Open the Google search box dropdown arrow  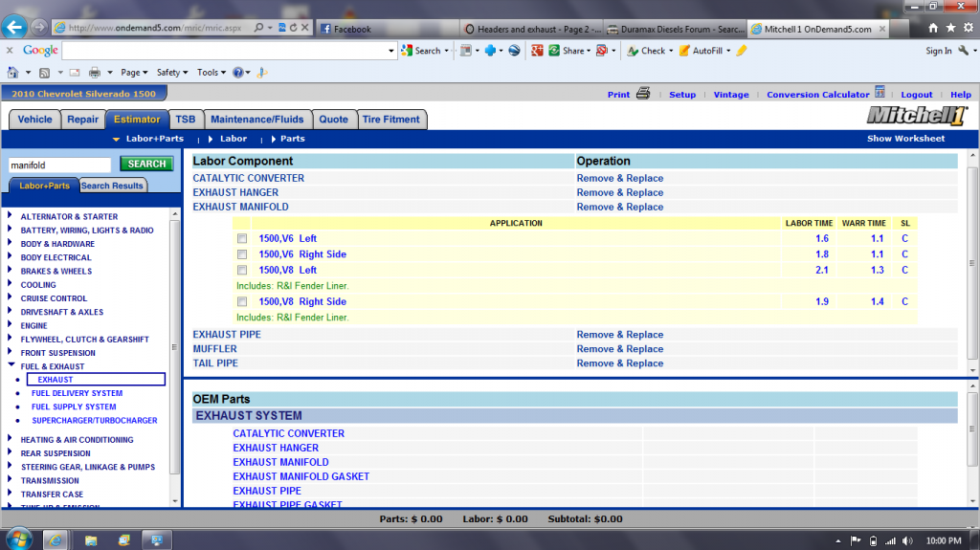pyautogui.click(x=391, y=51)
